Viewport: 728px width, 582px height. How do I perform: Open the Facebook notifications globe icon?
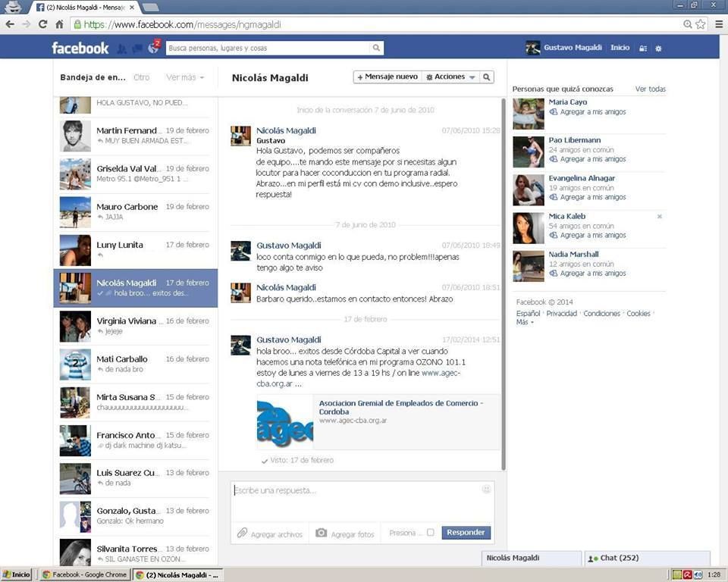[x=153, y=48]
